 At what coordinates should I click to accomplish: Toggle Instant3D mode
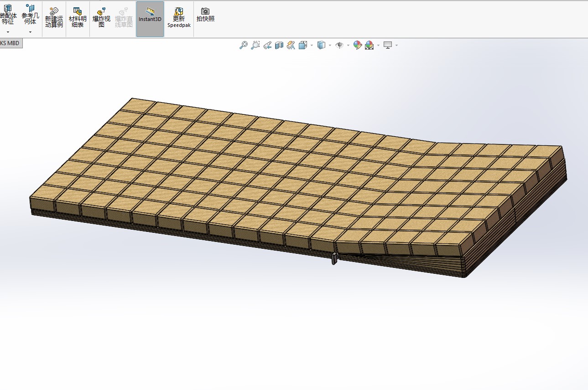coord(150,19)
